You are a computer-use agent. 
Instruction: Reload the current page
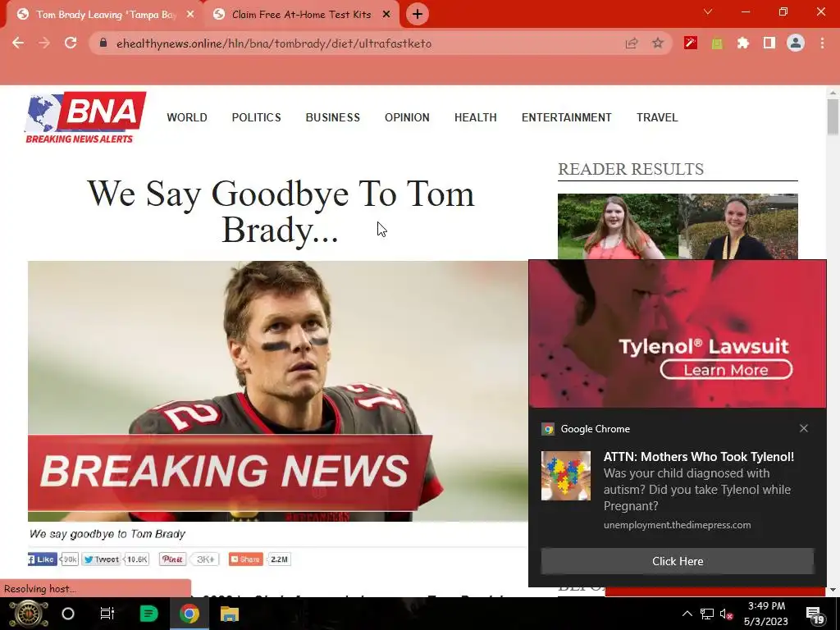click(x=71, y=43)
